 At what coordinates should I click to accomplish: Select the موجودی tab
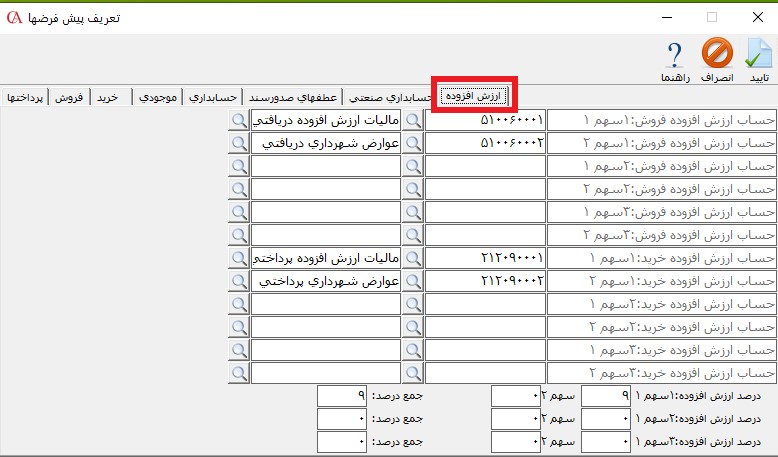coord(159,97)
